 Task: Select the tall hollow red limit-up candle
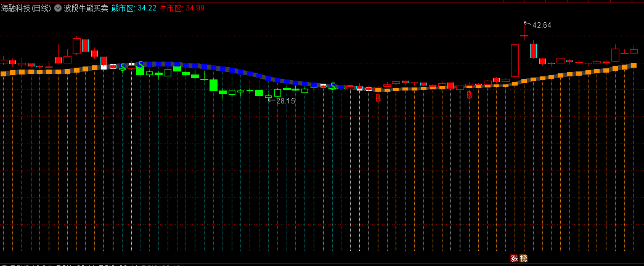click(515, 61)
